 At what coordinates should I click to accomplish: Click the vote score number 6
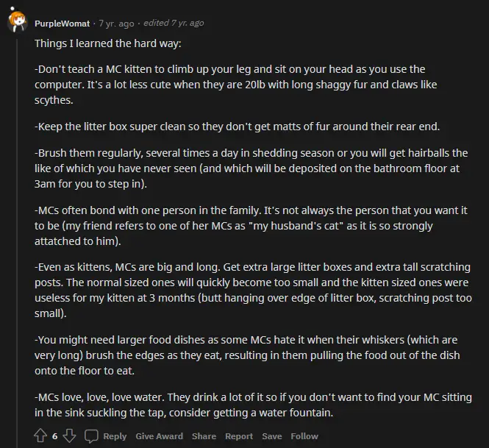pyautogui.click(x=55, y=436)
